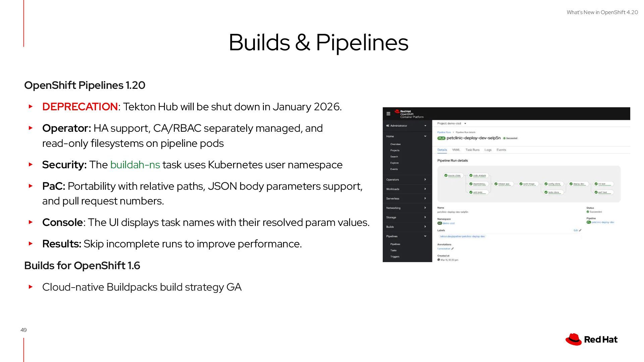Click the Edit labels link
The width and height of the screenshot is (644, 362).
click(x=576, y=230)
